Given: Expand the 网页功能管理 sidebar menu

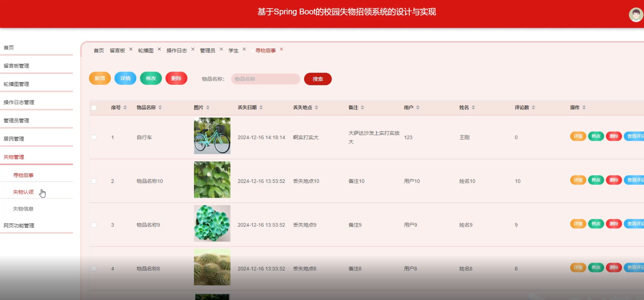Looking at the screenshot, I should point(19,226).
